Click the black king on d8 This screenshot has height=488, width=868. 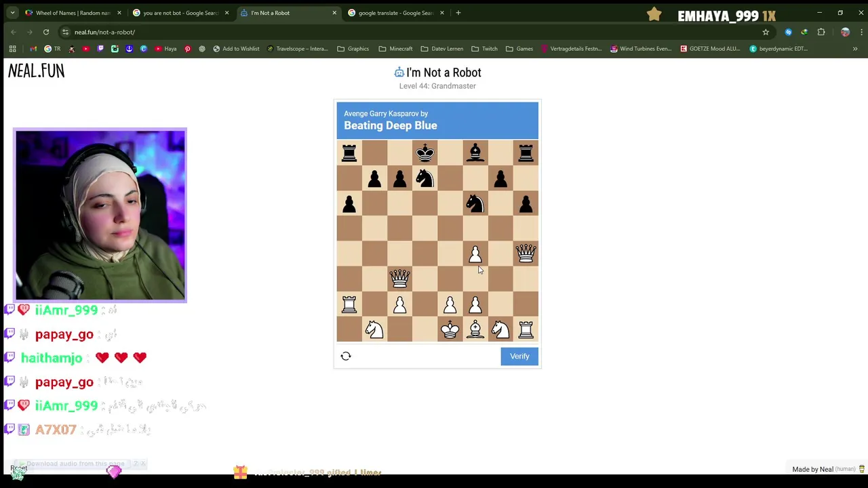[425, 153]
